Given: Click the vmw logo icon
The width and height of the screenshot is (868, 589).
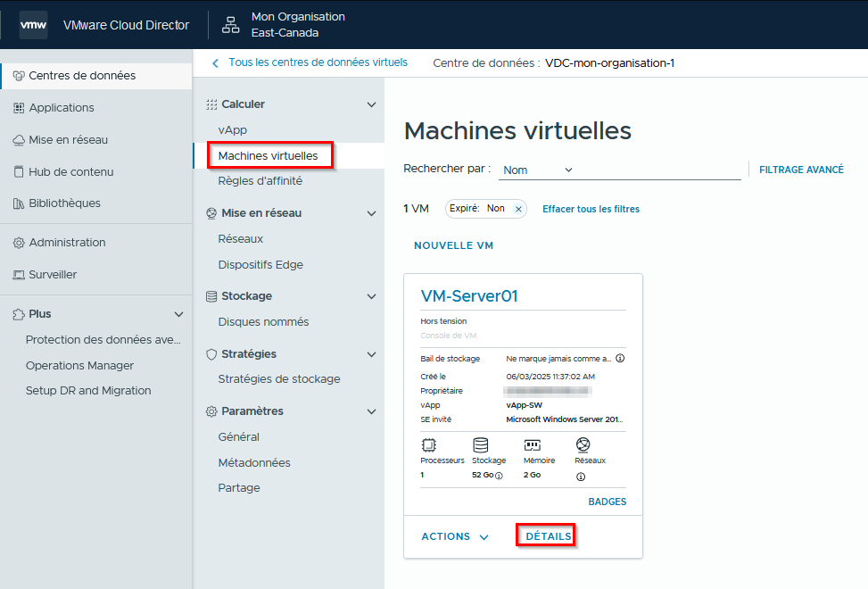Looking at the screenshot, I should (x=33, y=25).
